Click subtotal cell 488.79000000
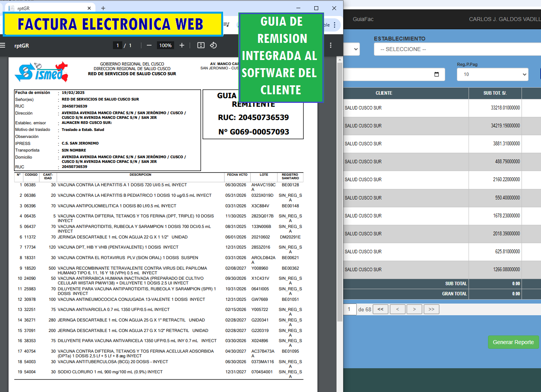The image size is (541, 392). point(508,162)
